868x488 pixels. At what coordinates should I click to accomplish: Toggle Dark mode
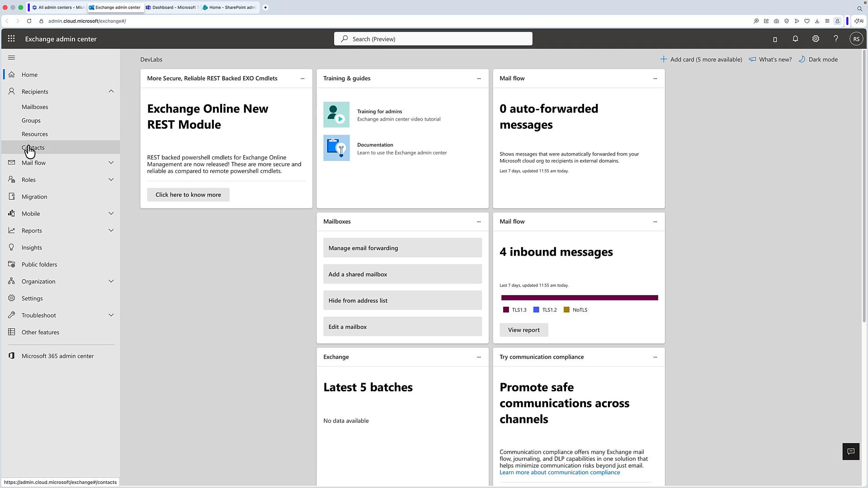click(818, 59)
